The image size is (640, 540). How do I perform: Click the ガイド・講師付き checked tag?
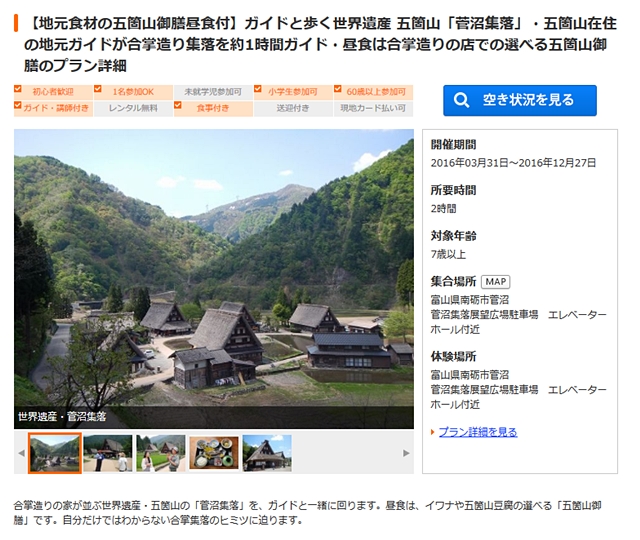click(x=53, y=109)
